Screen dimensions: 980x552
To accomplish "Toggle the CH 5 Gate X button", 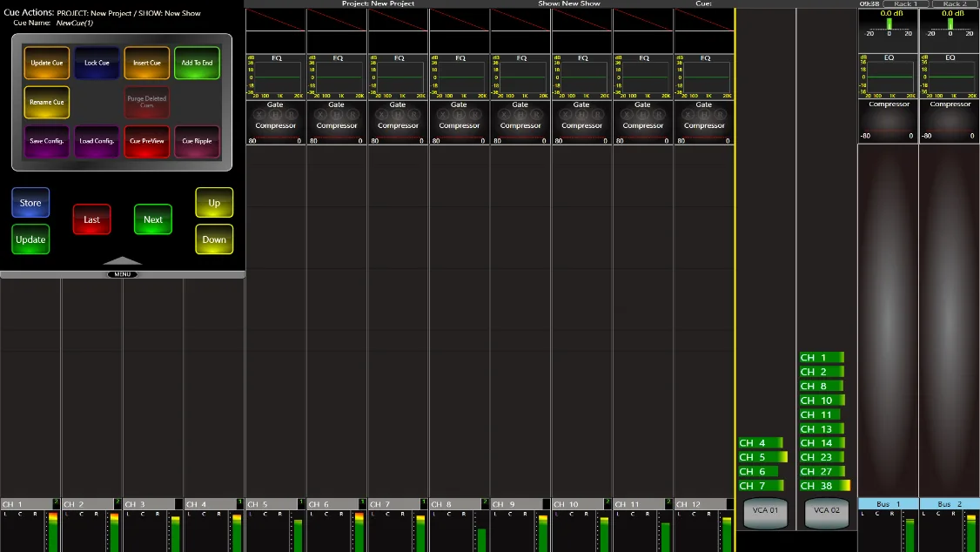I will pos(259,115).
